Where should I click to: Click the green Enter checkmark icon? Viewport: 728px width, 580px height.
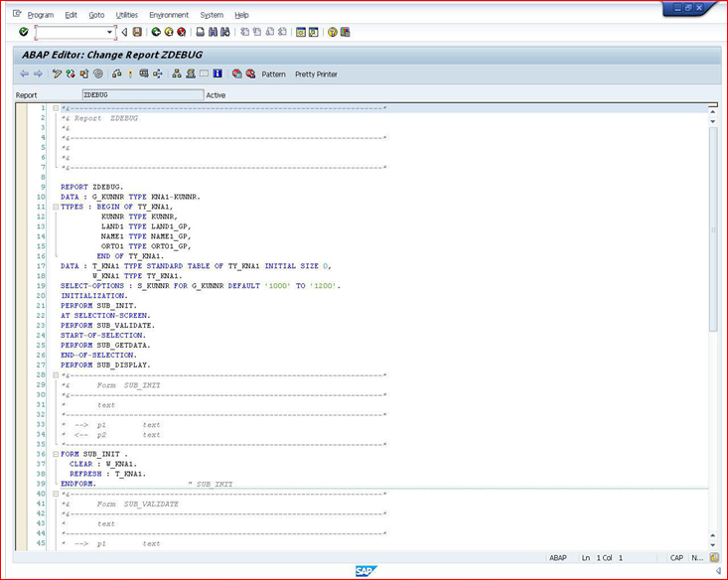tap(24, 32)
